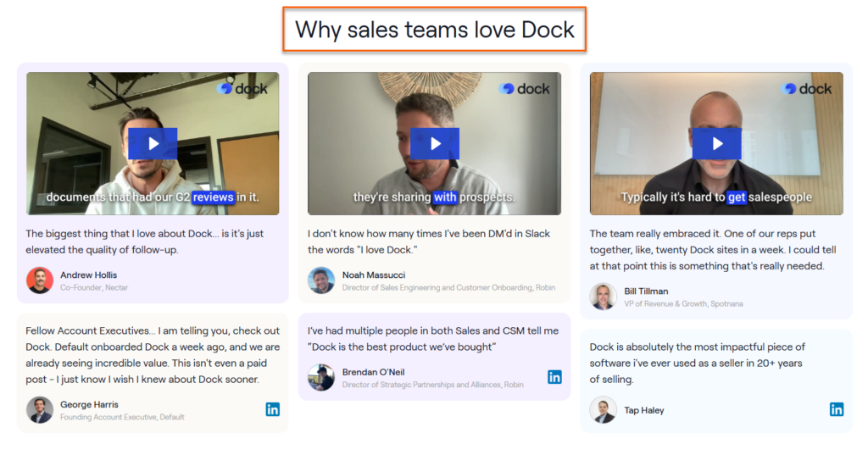This screenshot has width=868, height=455.
Task: Open Tap Haley's LinkedIn icon
Action: [837, 409]
